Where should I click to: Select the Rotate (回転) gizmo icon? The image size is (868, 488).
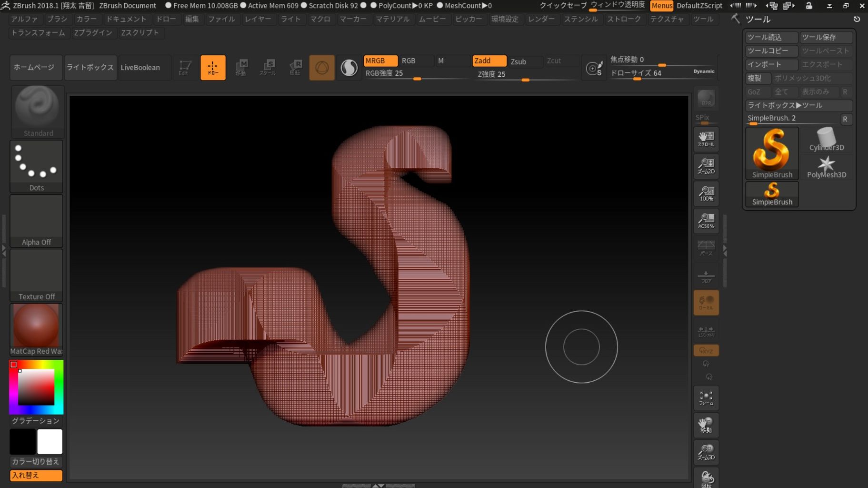(296, 68)
